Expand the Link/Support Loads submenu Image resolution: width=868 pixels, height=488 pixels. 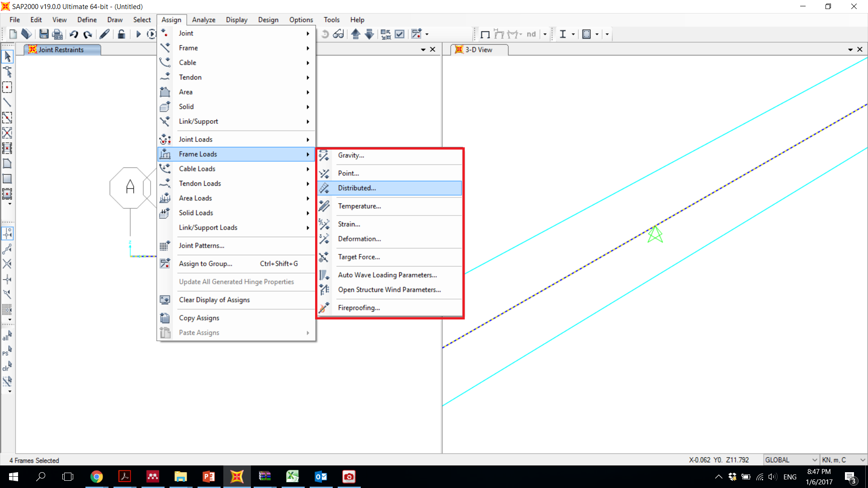[x=236, y=227]
